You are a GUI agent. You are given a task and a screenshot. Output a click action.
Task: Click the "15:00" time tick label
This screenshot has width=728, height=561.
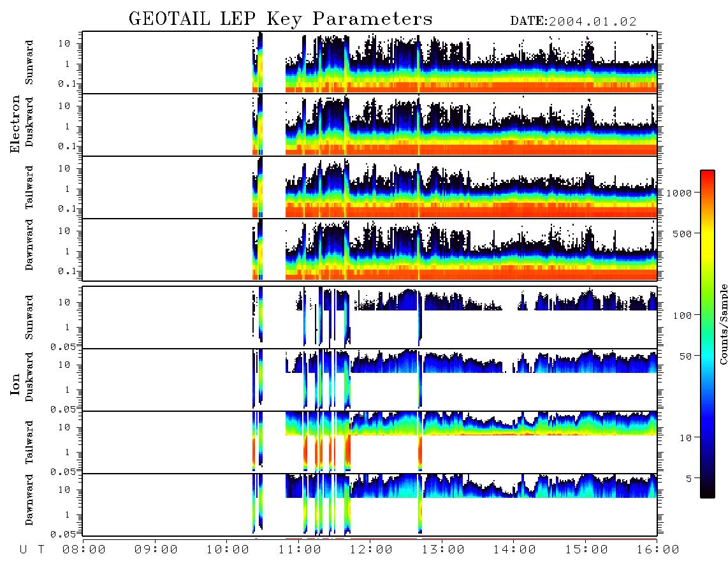pos(586,550)
